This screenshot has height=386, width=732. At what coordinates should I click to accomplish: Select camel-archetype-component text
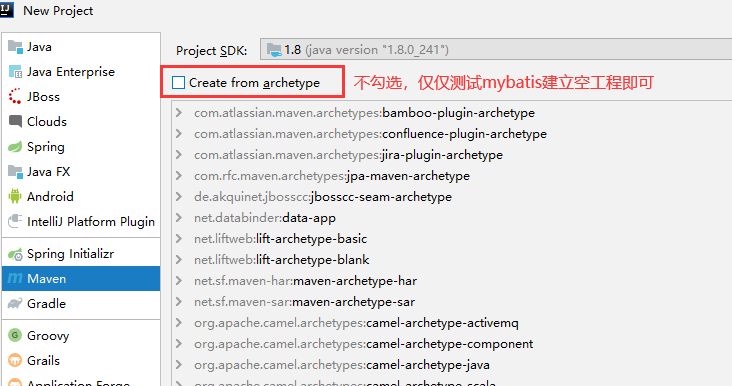[x=450, y=344]
